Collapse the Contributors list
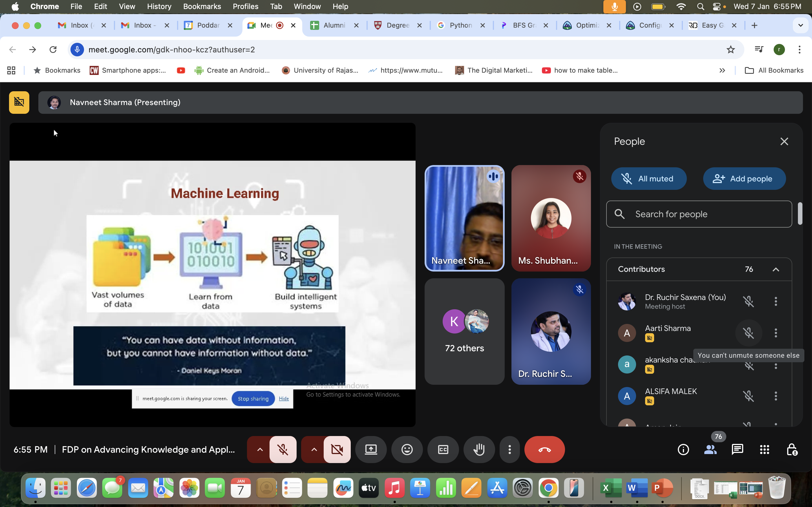 click(x=775, y=269)
